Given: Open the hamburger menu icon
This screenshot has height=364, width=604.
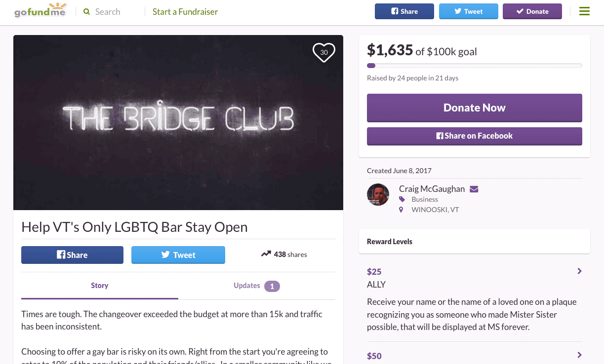Looking at the screenshot, I should (x=584, y=11).
